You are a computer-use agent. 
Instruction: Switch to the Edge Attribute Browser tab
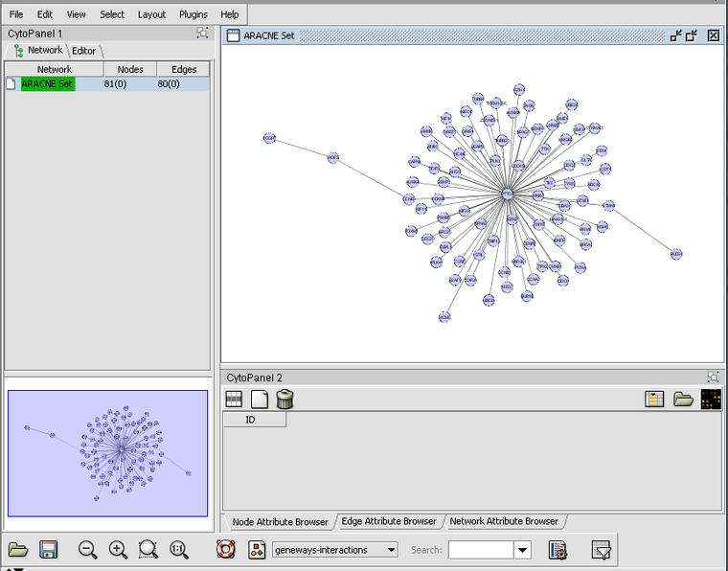click(x=389, y=521)
